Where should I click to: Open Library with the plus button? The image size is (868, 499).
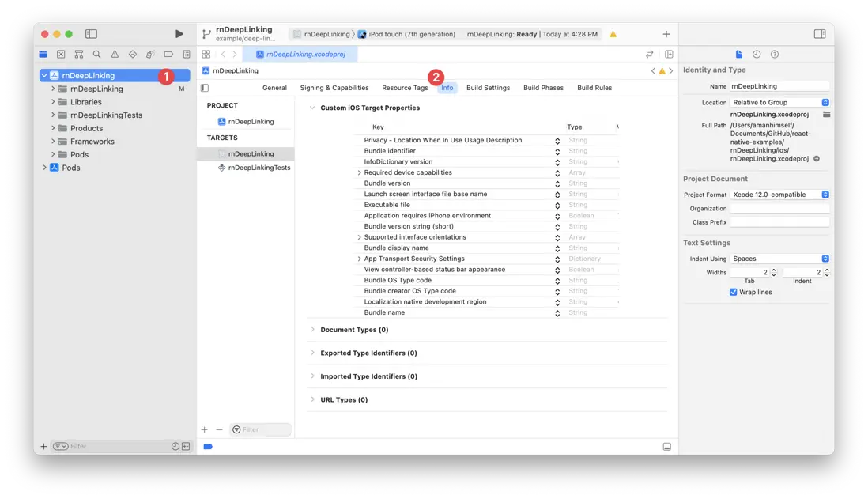tap(666, 34)
